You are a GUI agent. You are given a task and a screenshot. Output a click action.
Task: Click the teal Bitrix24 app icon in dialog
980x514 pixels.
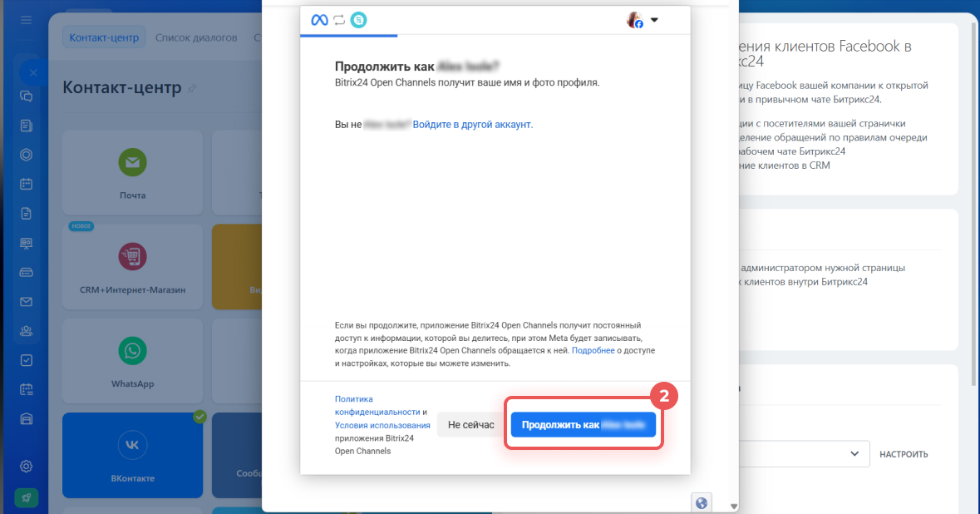click(x=359, y=20)
